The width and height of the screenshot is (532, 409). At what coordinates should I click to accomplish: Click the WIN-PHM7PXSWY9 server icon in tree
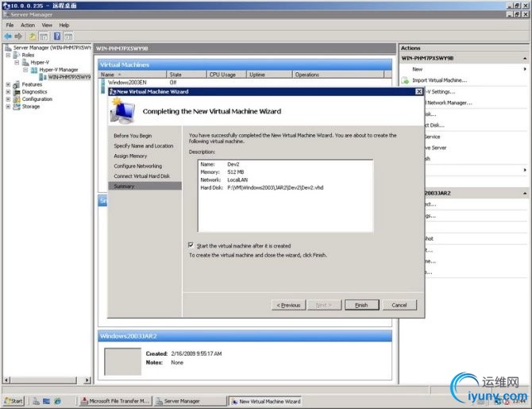(43, 77)
